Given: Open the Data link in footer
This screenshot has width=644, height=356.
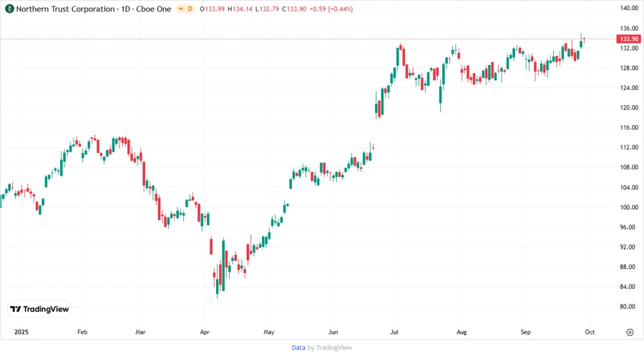Looking at the screenshot, I should pyautogui.click(x=298, y=348).
